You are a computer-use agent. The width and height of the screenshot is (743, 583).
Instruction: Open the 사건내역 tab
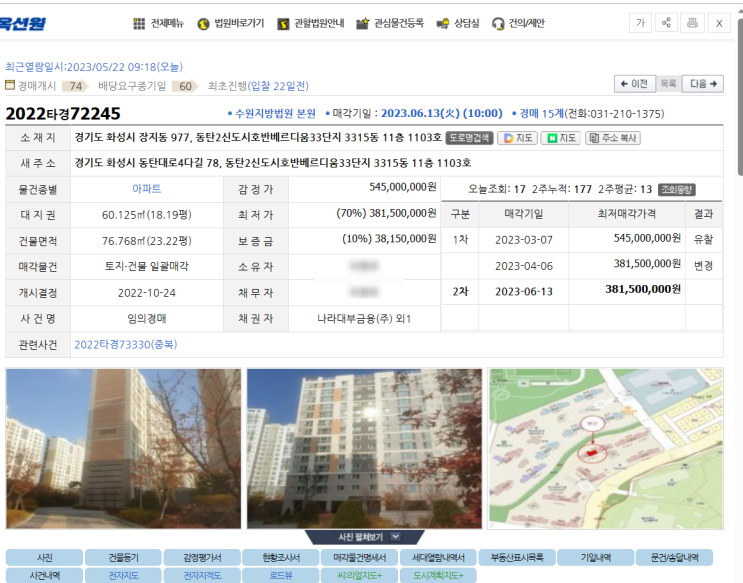(x=45, y=575)
